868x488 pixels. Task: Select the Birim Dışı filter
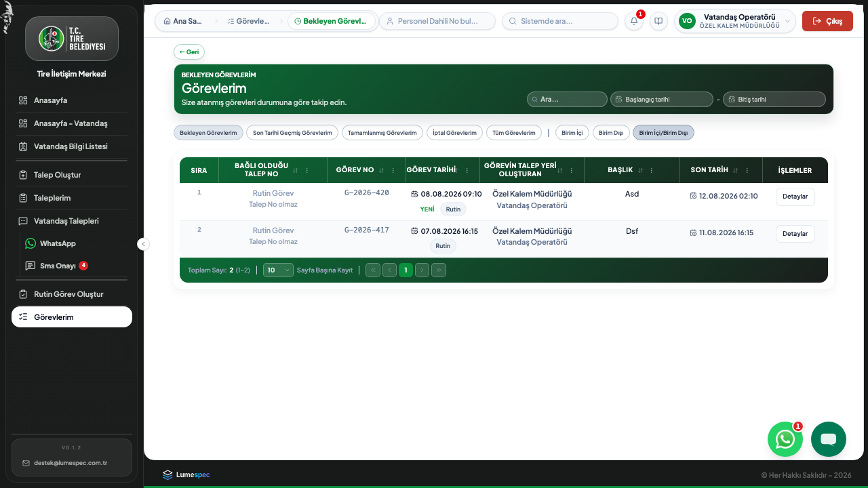tap(611, 133)
